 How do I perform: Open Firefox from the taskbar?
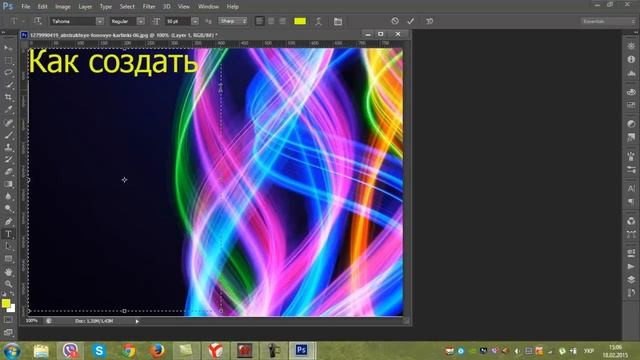157,350
